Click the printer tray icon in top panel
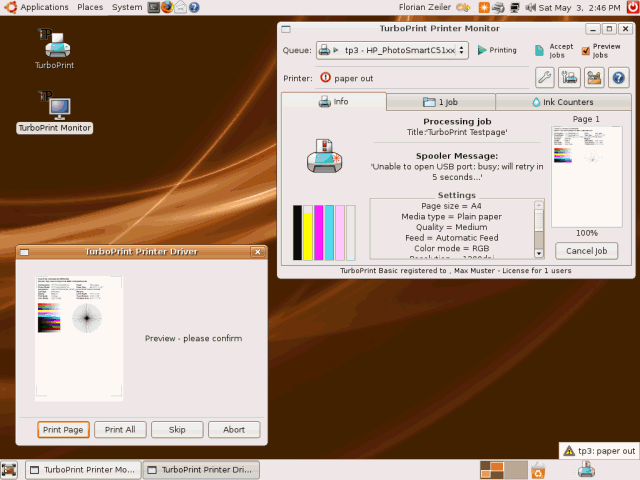Viewport: 640px width, 480px height. pos(498,7)
